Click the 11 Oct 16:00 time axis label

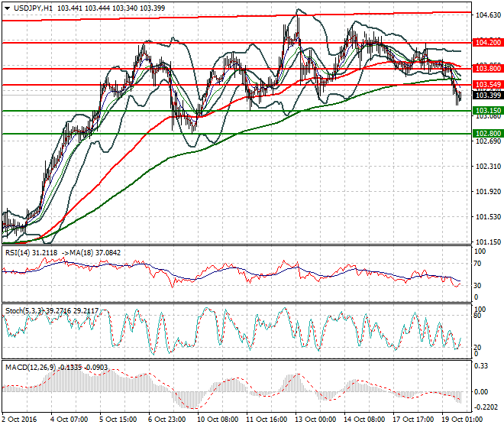click(x=267, y=420)
